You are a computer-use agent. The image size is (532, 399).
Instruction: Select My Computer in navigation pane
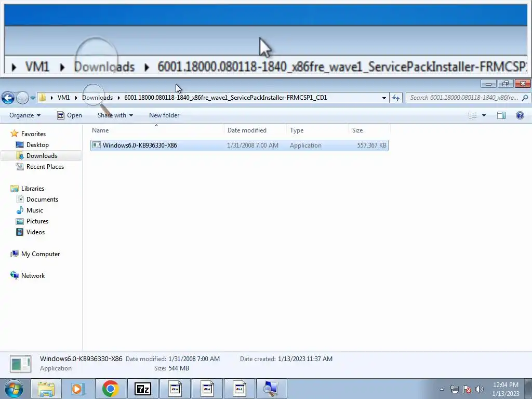pos(41,254)
